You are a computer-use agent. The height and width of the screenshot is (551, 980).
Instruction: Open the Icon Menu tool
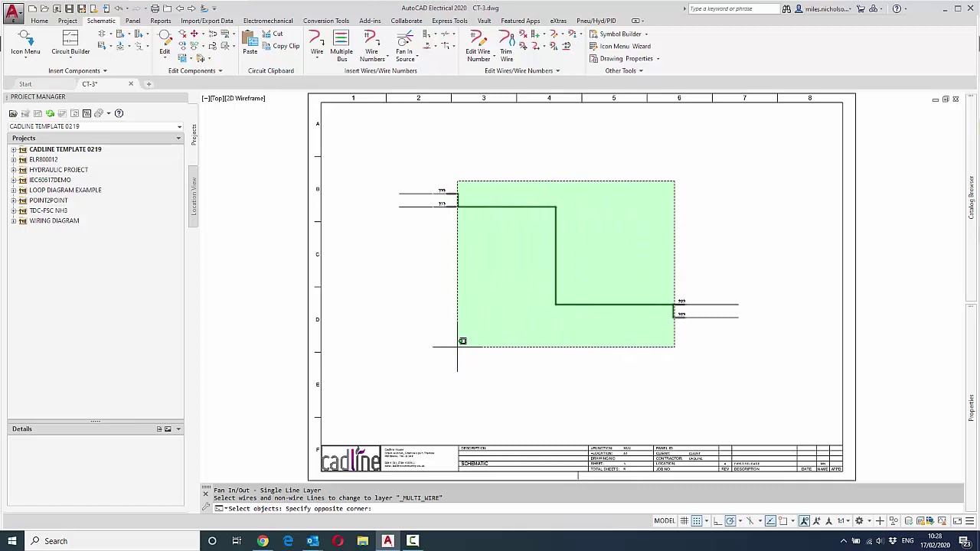(x=25, y=43)
